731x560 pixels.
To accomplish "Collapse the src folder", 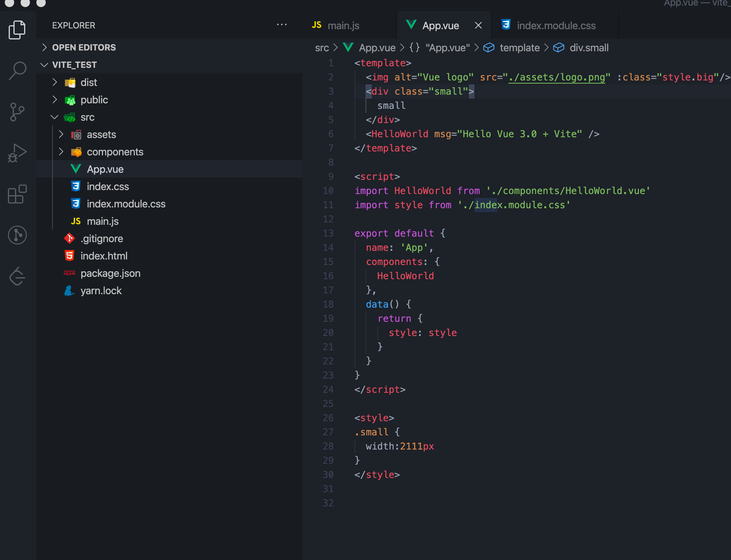I will [x=87, y=117].
